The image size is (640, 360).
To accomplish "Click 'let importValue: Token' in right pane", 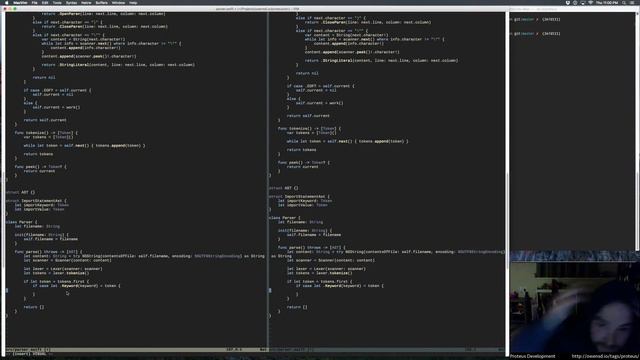I will pyautogui.click(x=302, y=205).
